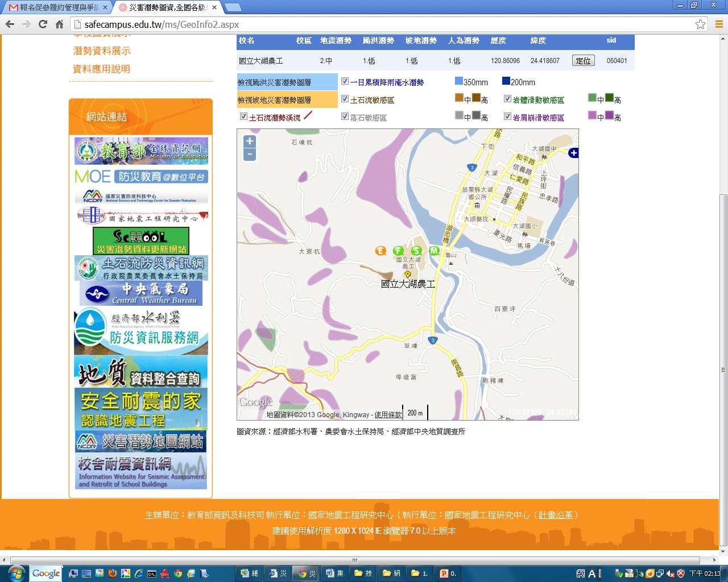
Task: Reload the page in browser
Action: (43, 24)
